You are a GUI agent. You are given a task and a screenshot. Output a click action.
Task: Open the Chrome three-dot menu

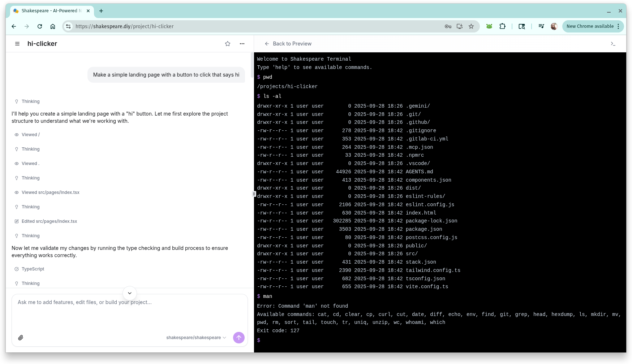tap(618, 26)
